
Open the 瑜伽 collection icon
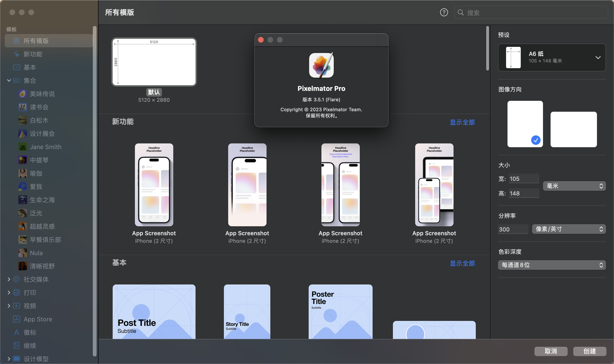point(22,173)
